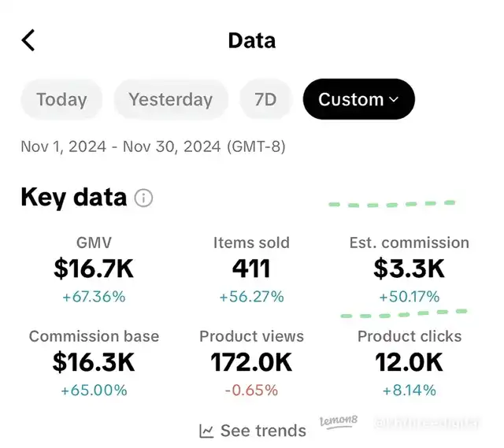This screenshot has height=448, width=504.
Task: Tap the Nov 2024 date range text
Action: pyautogui.click(x=153, y=146)
